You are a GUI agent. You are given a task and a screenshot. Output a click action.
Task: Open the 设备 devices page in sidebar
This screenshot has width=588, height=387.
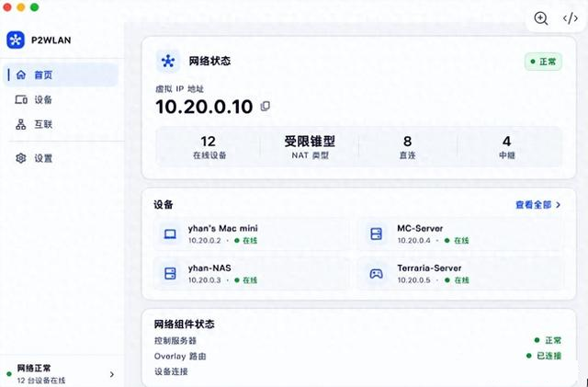click(x=61, y=99)
